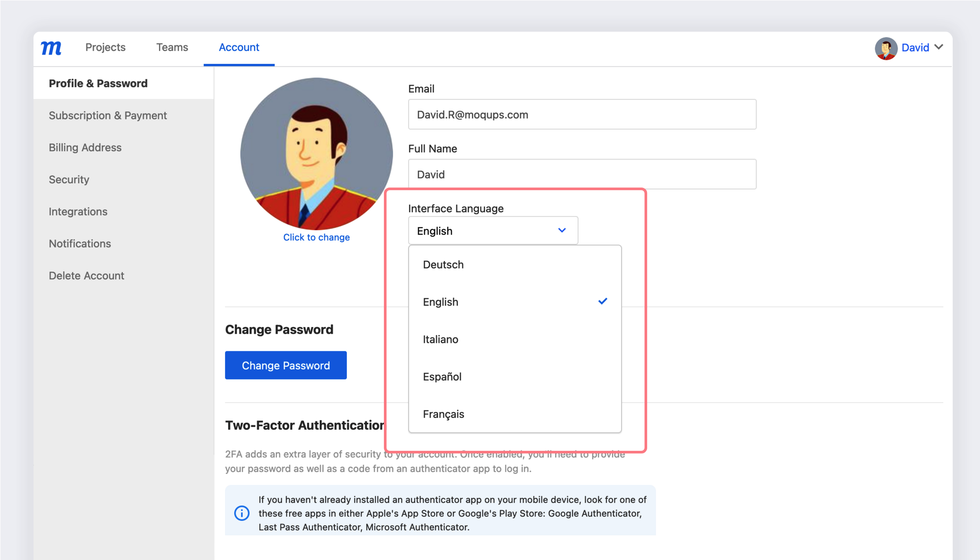Viewport: 980px width, 560px height.
Task: Click the 'Click to change' link
Action: coord(317,237)
